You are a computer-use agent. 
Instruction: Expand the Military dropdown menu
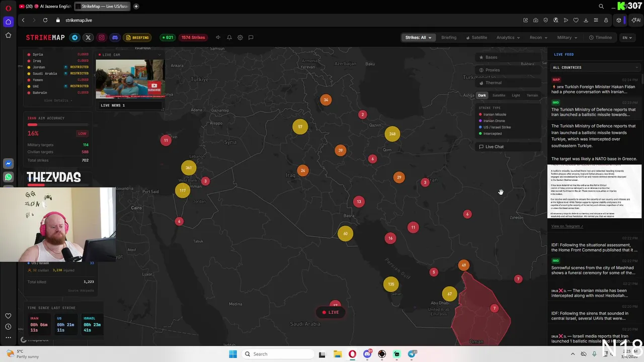(x=567, y=37)
